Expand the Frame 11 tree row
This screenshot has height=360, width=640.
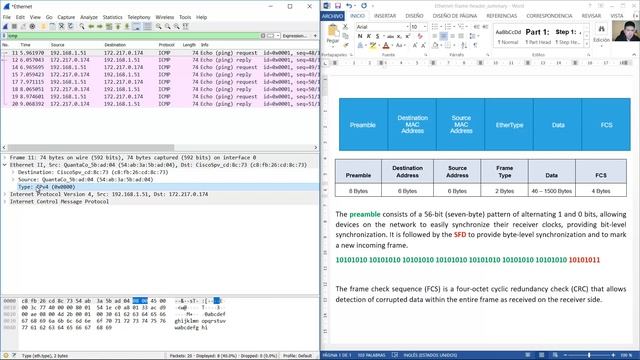pyautogui.click(x=5, y=158)
